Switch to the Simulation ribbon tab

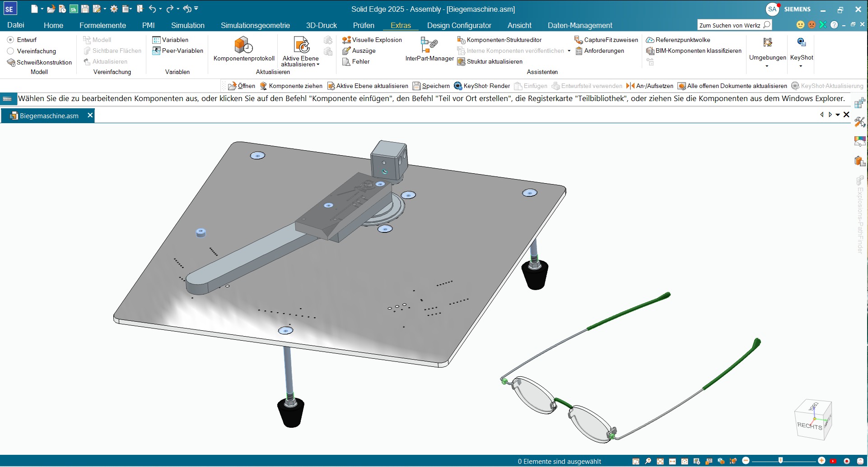[x=187, y=25]
